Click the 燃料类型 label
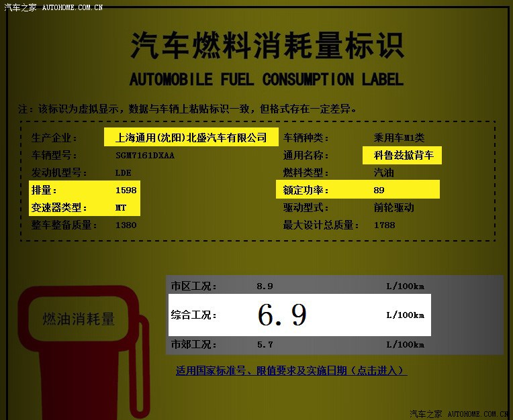This screenshot has width=513, height=420. [x=306, y=172]
